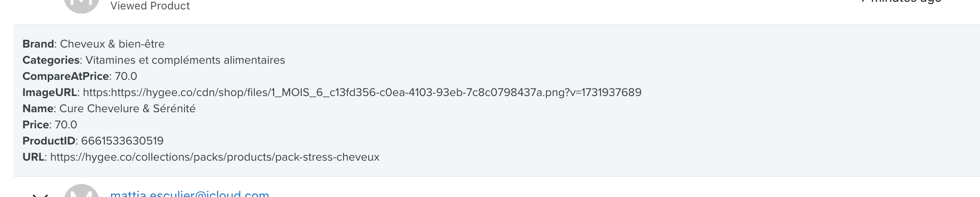
Task: Click the ImageURL hygee.co cdn link text
Action: point(362,92)
